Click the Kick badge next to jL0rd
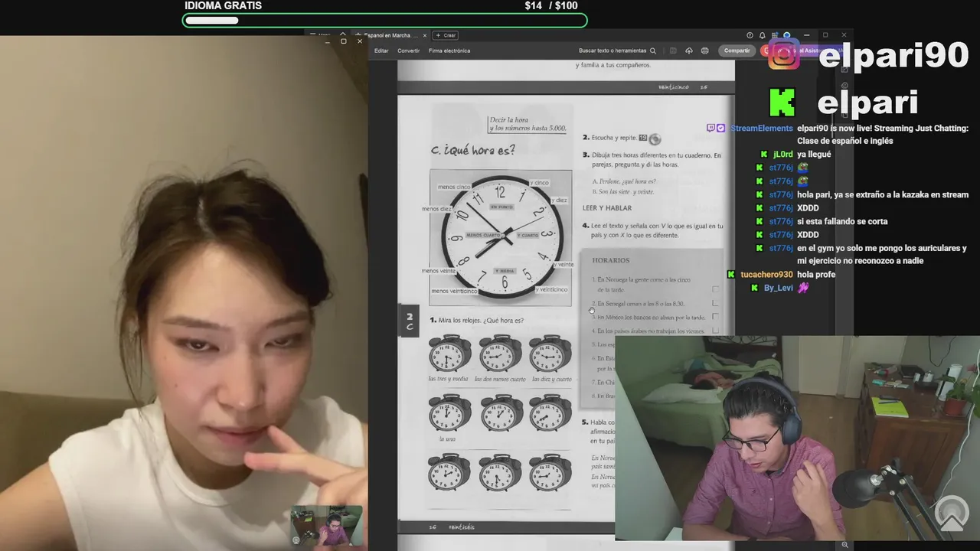Screen dimensions: 980x551 tap(764, 155)
